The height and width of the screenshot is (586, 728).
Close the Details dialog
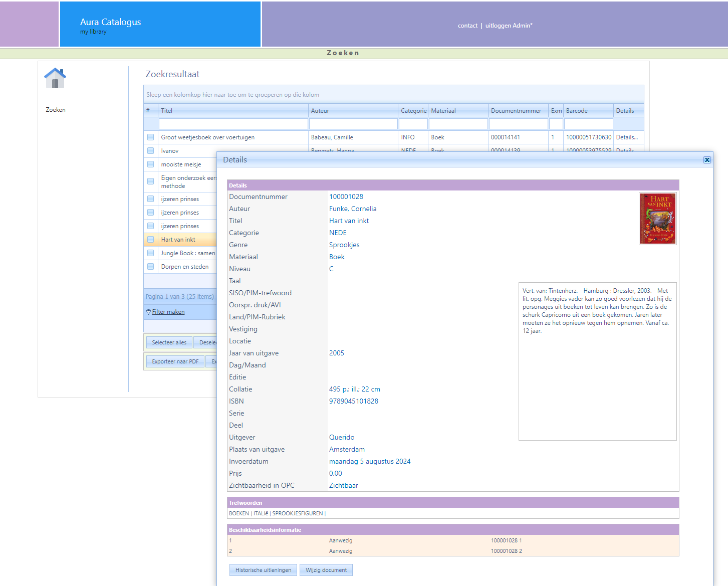[706, 160]
